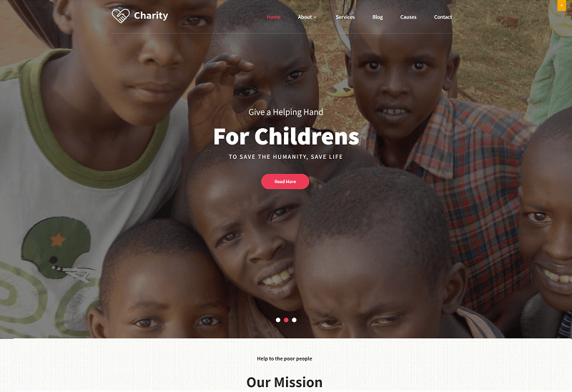Select the third slider pagination dot

click(294, 320)
